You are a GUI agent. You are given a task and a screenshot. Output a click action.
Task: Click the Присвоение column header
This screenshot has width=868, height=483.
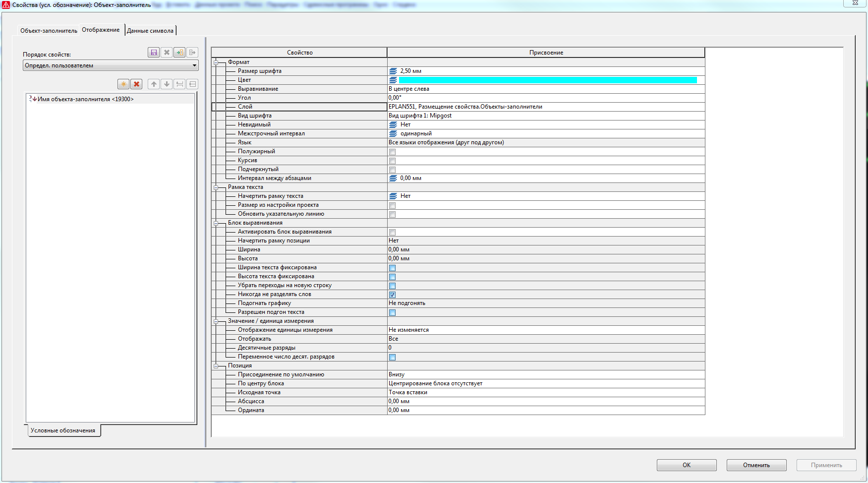546,53
